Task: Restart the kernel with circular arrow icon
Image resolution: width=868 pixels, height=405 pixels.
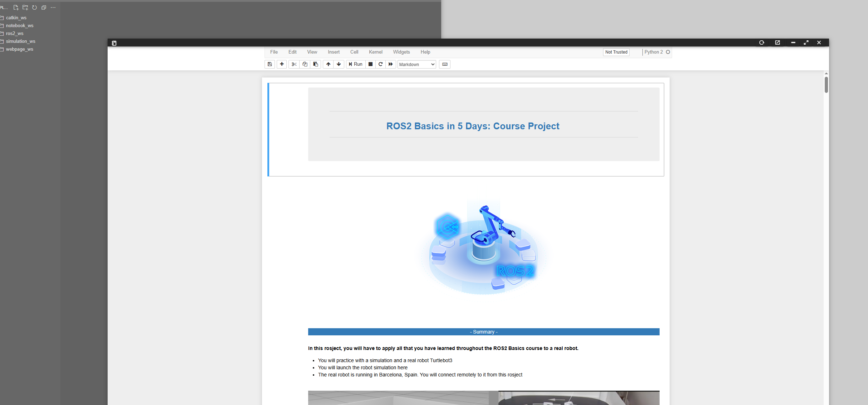Action: point(380,64)
